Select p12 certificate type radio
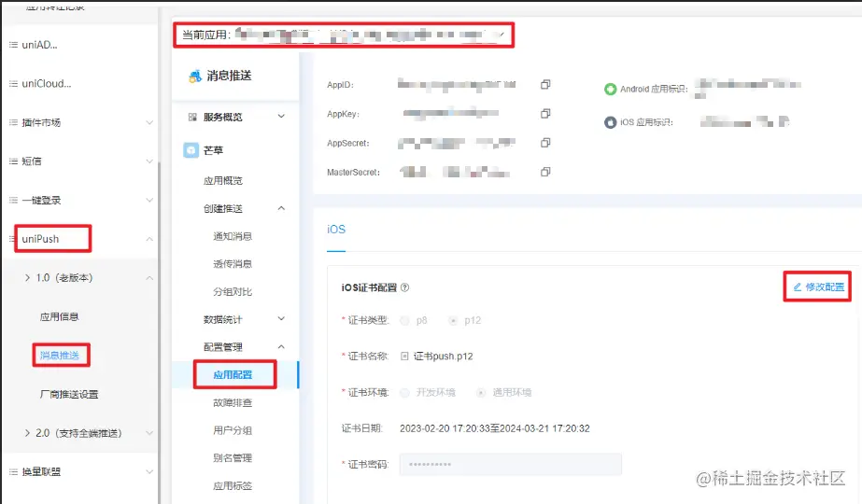 pos(453,320)
